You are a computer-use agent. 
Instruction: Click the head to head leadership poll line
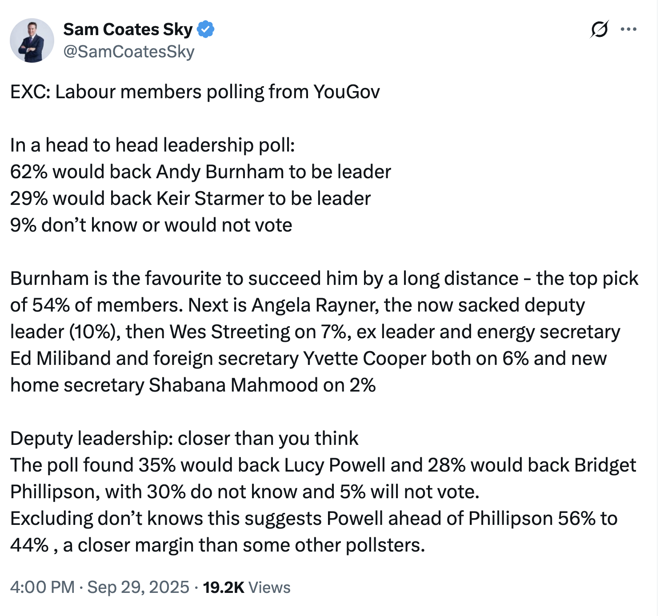pyautogui.click(x=152, y=145)
